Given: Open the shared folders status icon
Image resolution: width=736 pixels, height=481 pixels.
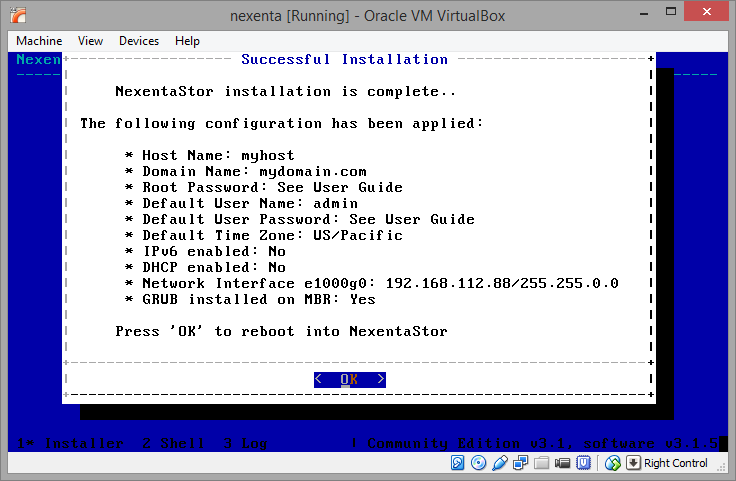Looking at the screenshot, I should coord(541,463).
